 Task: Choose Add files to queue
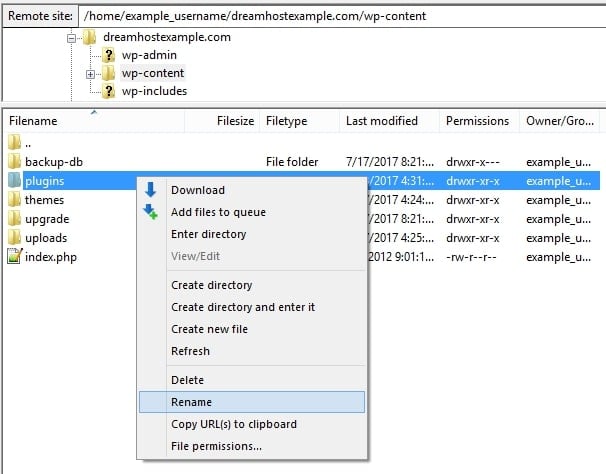252,212
